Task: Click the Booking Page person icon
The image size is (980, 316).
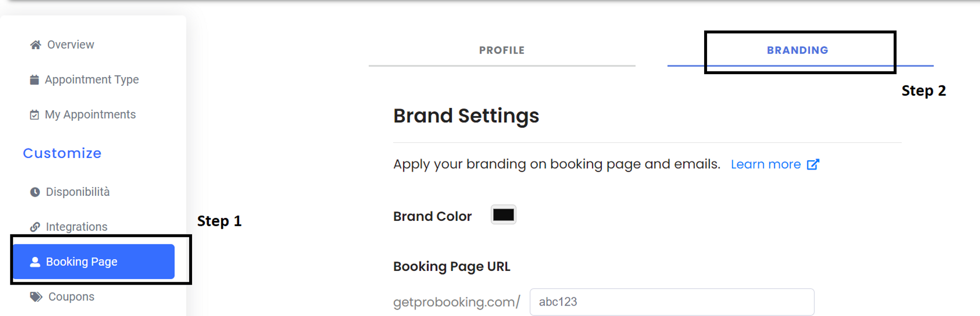Action: tap(35, 262)
